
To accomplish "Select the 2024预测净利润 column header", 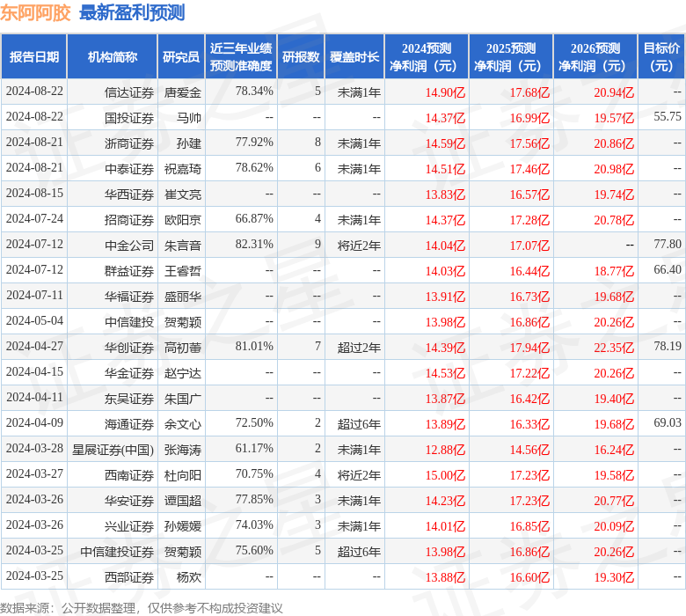I will (427, 57).
